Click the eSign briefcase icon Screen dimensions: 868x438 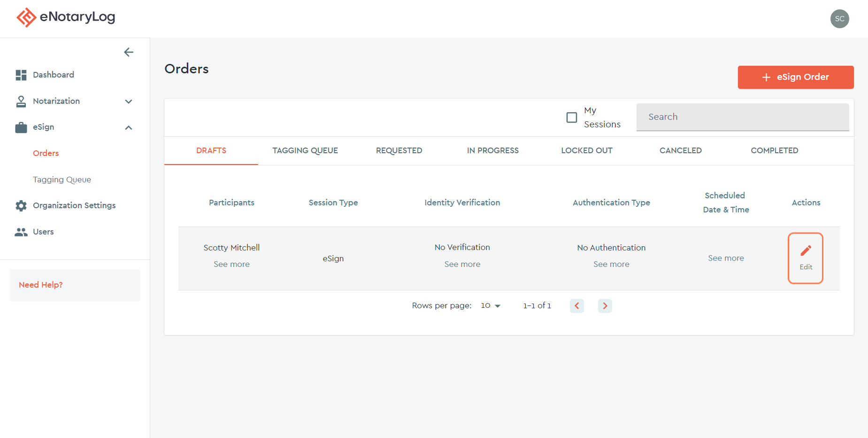coord(21,127)
